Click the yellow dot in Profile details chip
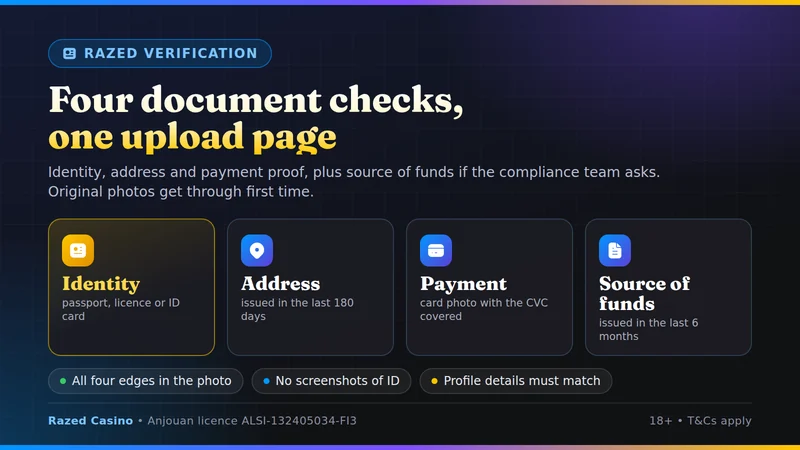Viewport: 800px width, 450px height. click(434, 381)
